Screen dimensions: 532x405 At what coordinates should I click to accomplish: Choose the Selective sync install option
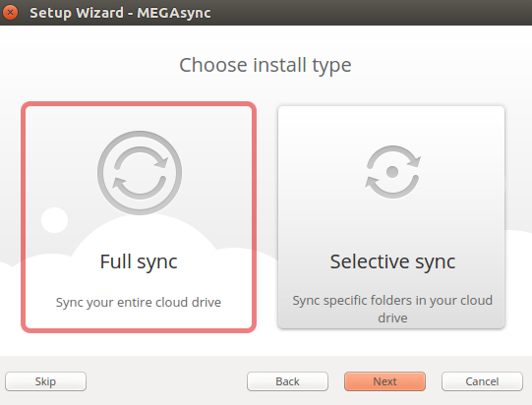391,217
